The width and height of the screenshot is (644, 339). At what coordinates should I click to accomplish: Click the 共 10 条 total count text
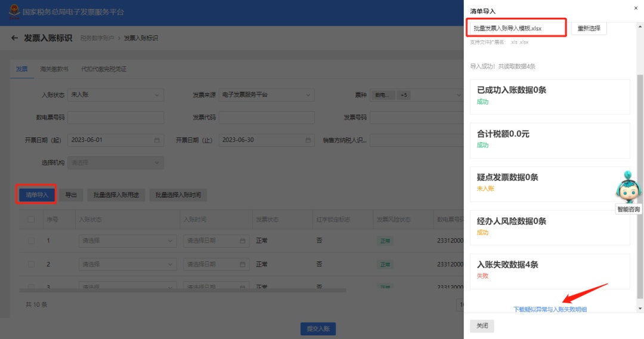click(36, 304)
